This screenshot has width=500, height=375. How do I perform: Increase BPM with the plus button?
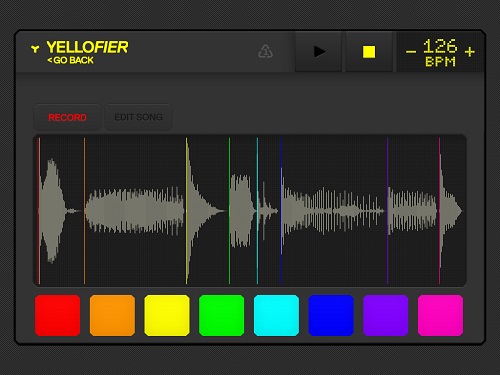(470, 52)
